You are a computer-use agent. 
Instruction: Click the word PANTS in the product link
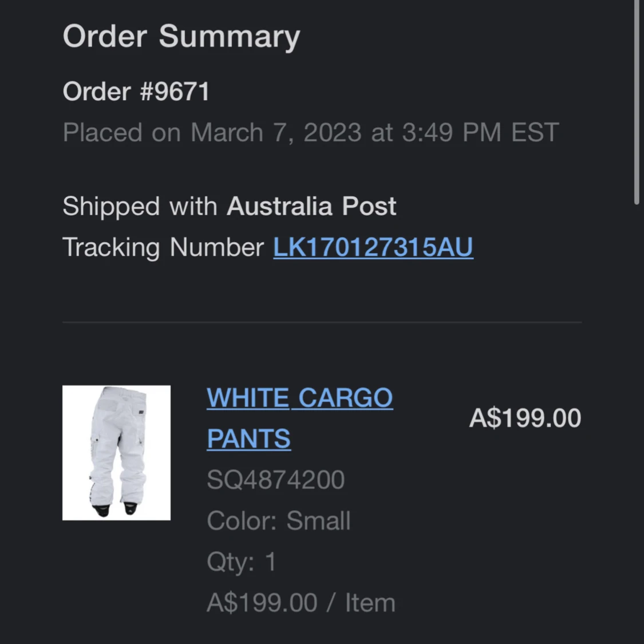249,438
